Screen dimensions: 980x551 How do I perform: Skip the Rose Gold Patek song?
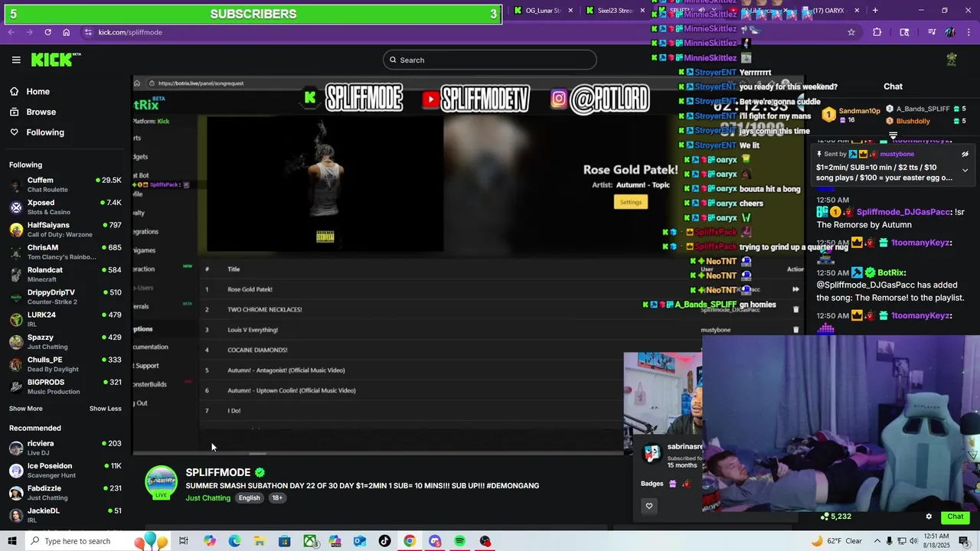click(x=795, y=289)
